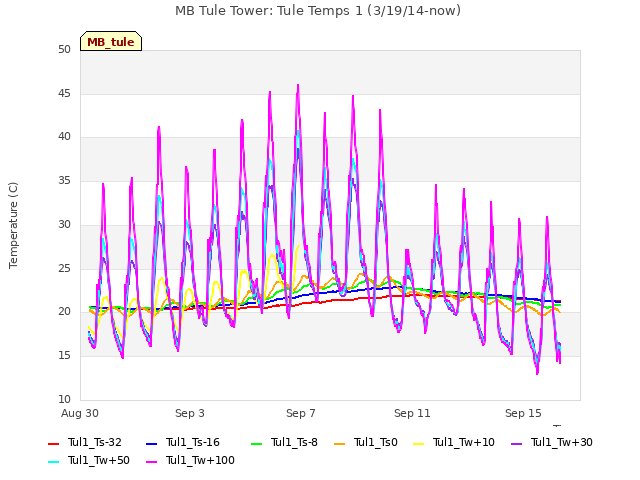Click the blue Tul1_Ts-16 color swatch
This screenshot has width=640, height=480.
pyautogui.click(x=151, y=444)
